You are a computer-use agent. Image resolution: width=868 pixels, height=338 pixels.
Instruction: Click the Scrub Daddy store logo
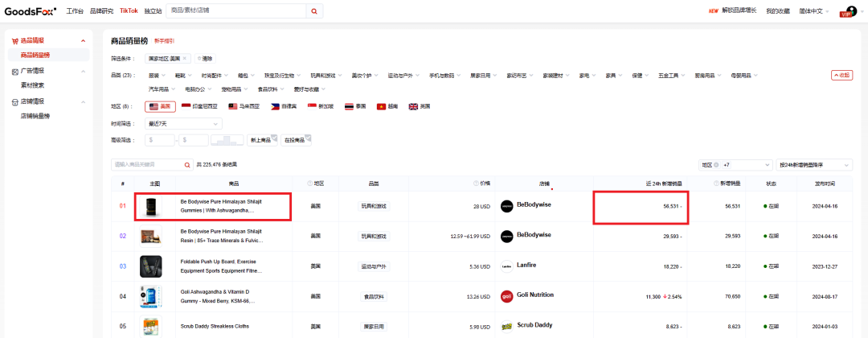[506, 327]
